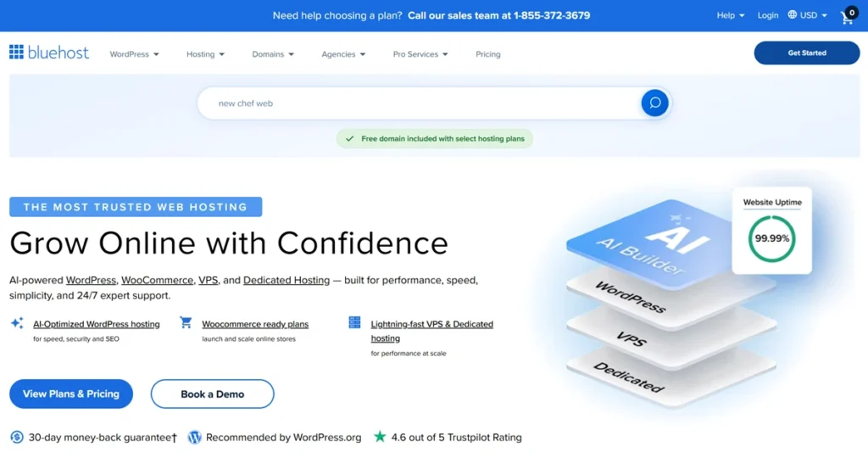Click the bluehost wordmark logo
The image size is (868, 458).
click(x=58, y=53)
